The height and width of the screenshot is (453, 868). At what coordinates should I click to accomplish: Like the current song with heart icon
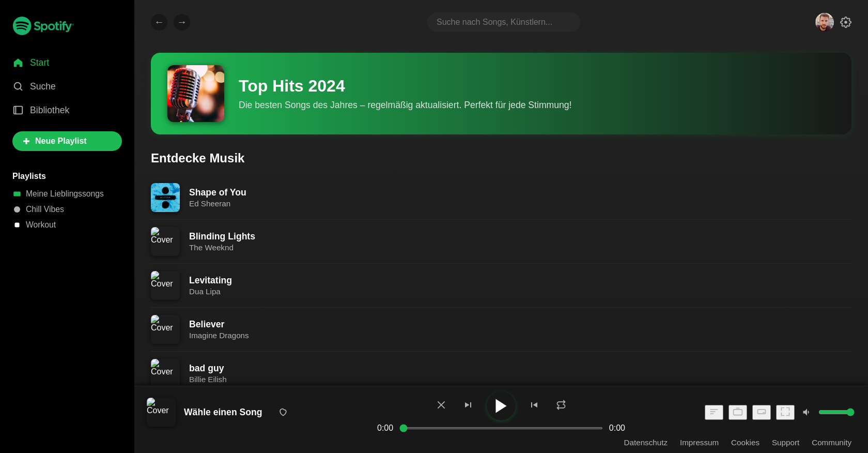pos(283,412)
